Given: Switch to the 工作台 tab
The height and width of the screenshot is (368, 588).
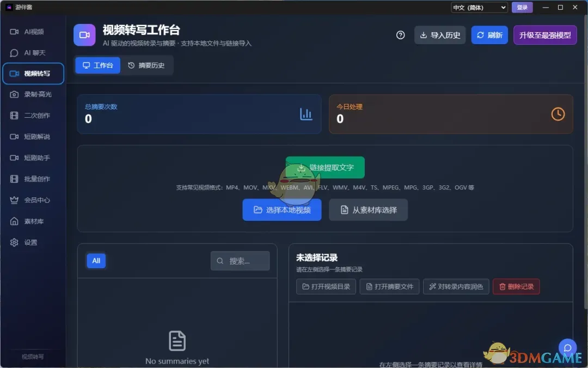Looking at the screenshot, I should tap(97, 65).
